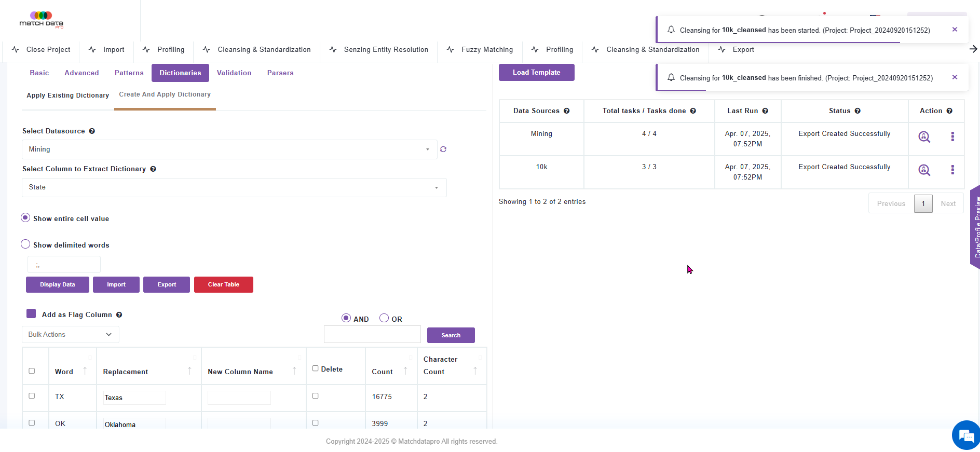This screenshot has width=980, height=452.
Task: Expand the State column dropdown
Action: pyautogui.click(x=234, y=187)
